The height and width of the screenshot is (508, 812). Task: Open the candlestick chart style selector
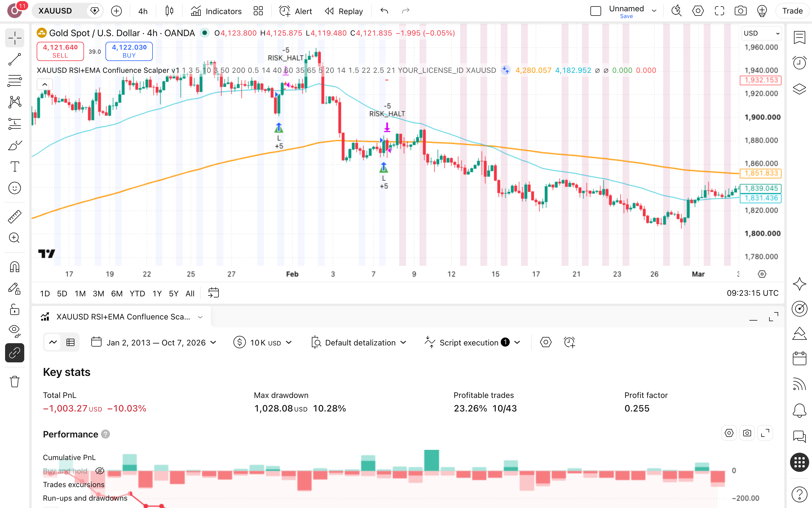169,11
